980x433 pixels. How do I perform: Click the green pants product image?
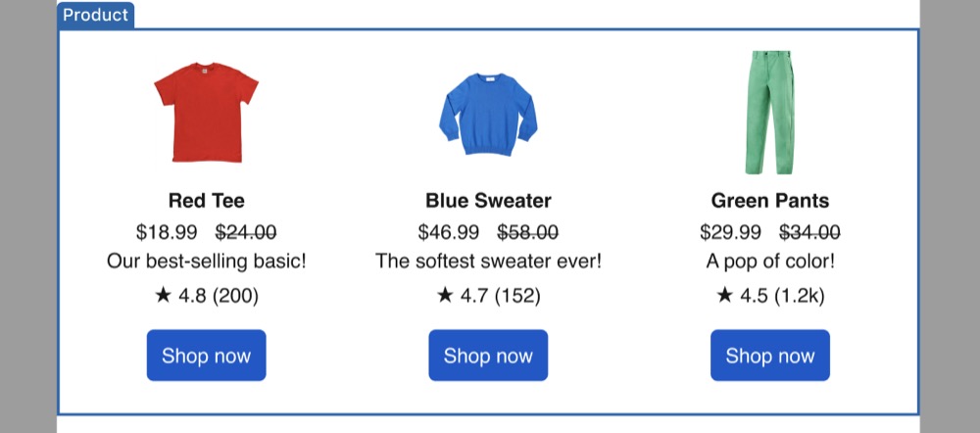pos(770,113)
